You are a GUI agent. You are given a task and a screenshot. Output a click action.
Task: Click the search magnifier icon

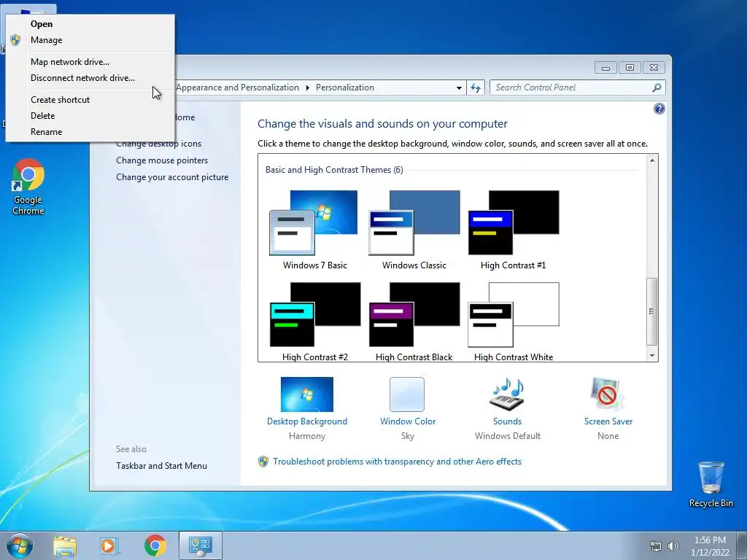(x=657, y=87)
